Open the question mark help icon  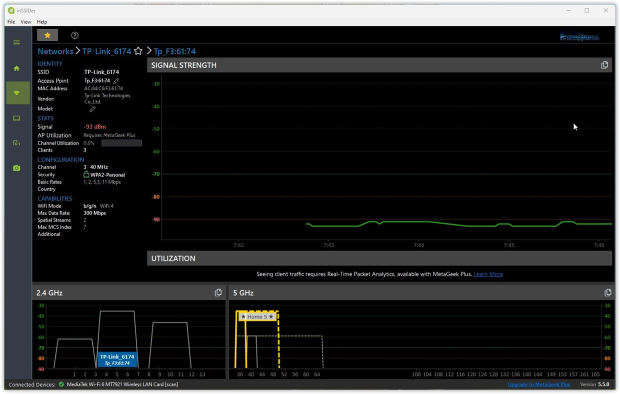tap(74, 35)
